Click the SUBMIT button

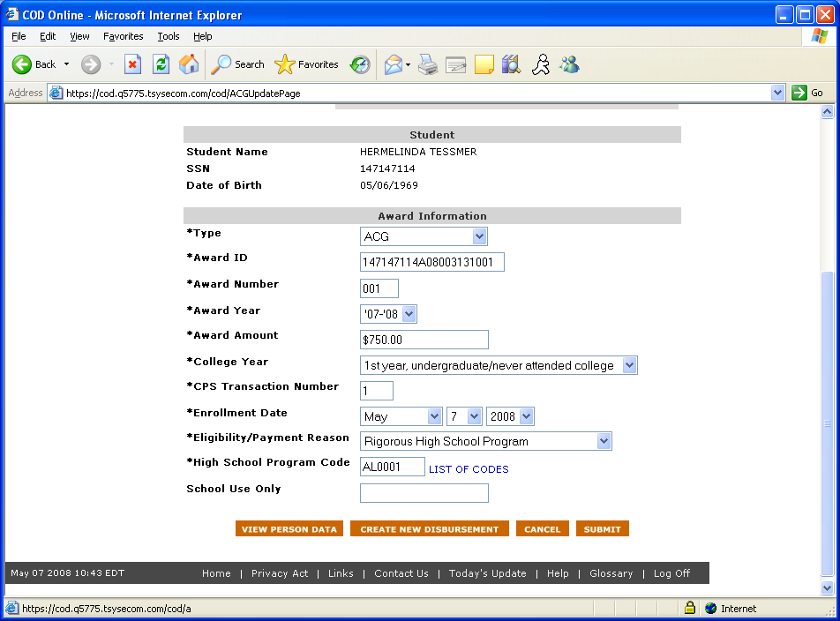pyautogui.click(x=602, y=529)
